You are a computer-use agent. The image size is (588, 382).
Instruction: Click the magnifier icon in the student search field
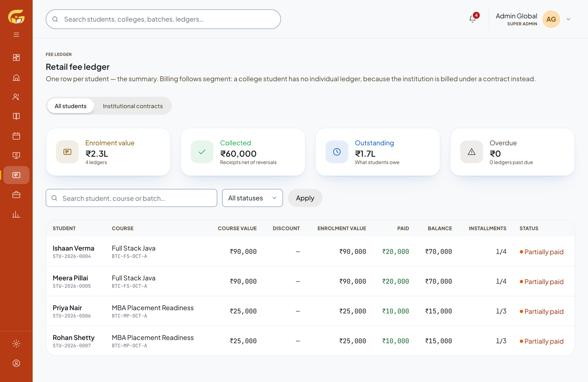tap(54, 198)
